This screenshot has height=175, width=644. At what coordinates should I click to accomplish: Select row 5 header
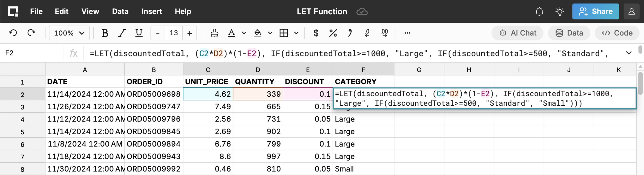tap(23, 132)
